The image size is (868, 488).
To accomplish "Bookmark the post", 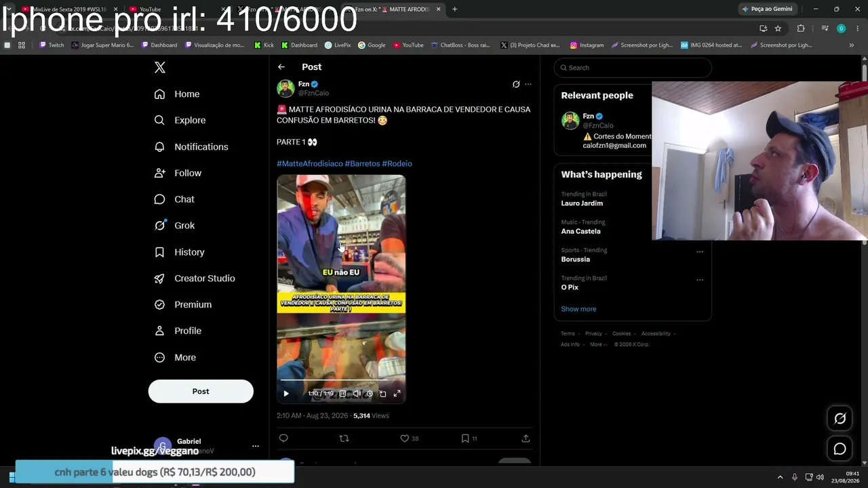I will (465, 439).
